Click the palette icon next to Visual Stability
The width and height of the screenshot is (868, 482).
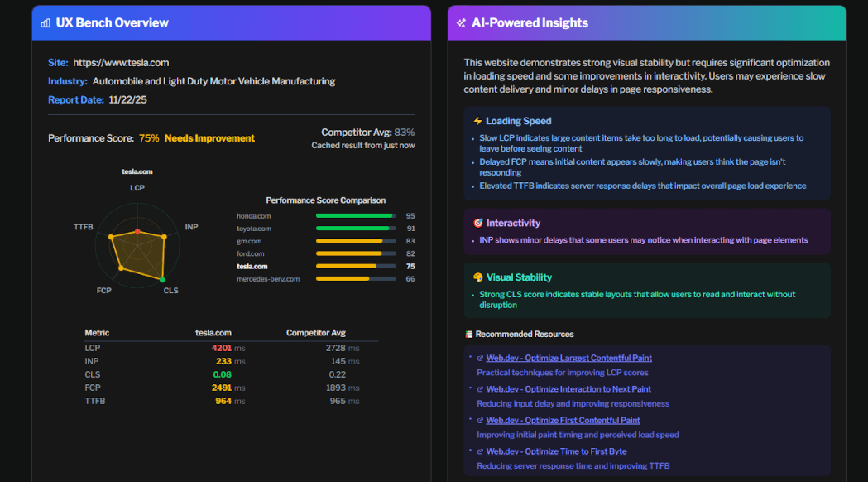(x=480, y=277)
